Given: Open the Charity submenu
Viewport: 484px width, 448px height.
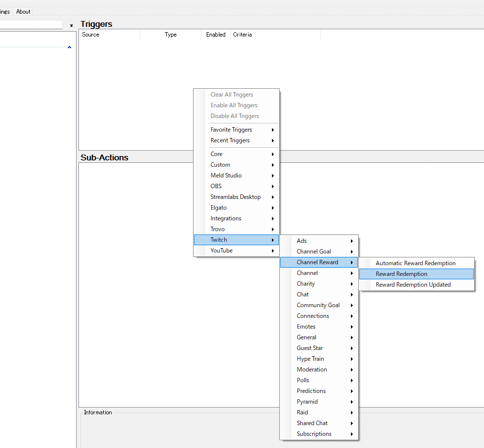Looking at the screenshot, I should point(319,284).
